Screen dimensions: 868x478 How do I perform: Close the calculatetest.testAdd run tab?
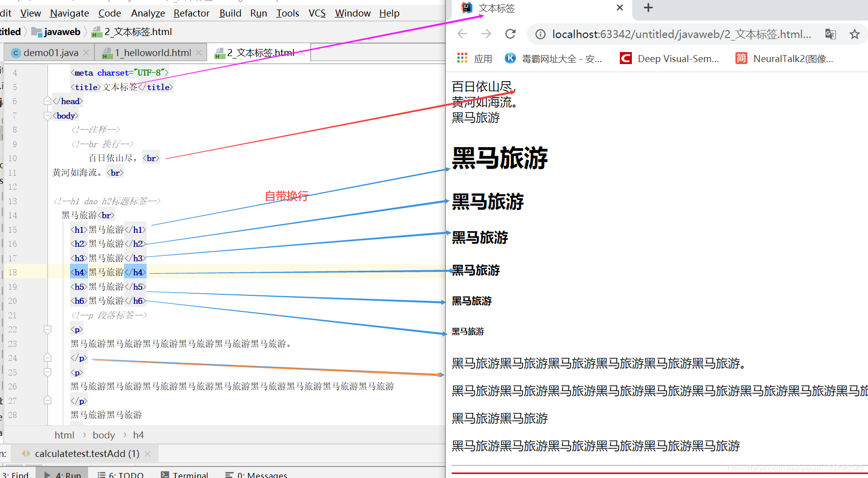148,453
